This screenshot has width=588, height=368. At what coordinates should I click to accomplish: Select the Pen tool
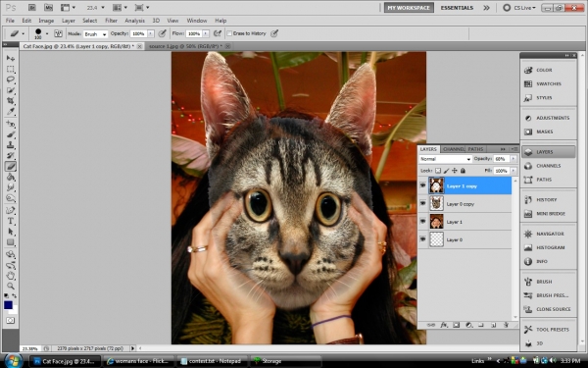[10, 210]
